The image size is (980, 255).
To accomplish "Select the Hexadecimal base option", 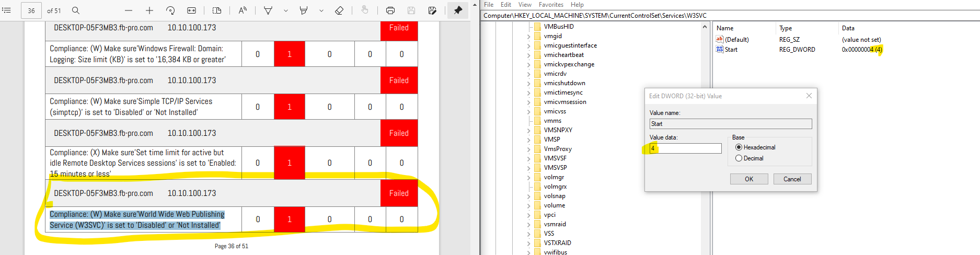I will coord(739,147).
